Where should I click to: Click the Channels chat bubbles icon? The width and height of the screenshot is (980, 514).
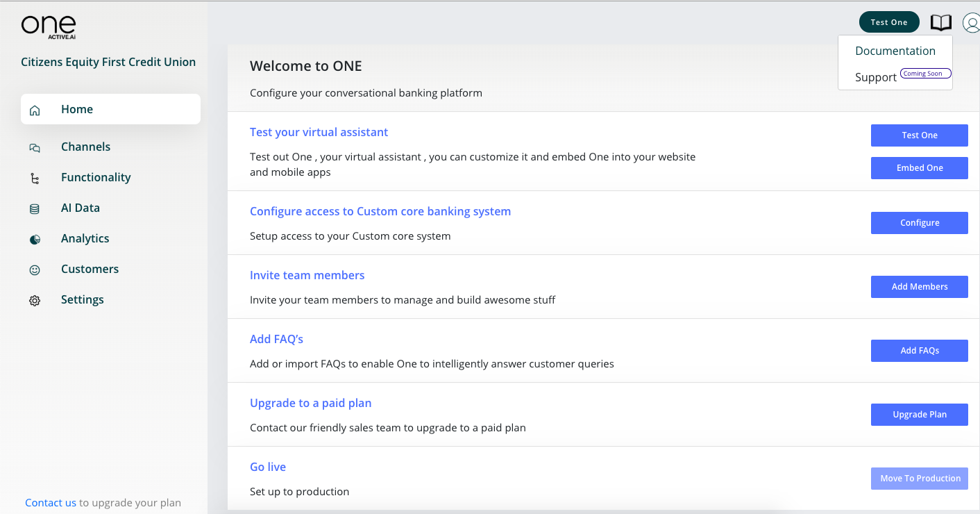tap(35, 147)
